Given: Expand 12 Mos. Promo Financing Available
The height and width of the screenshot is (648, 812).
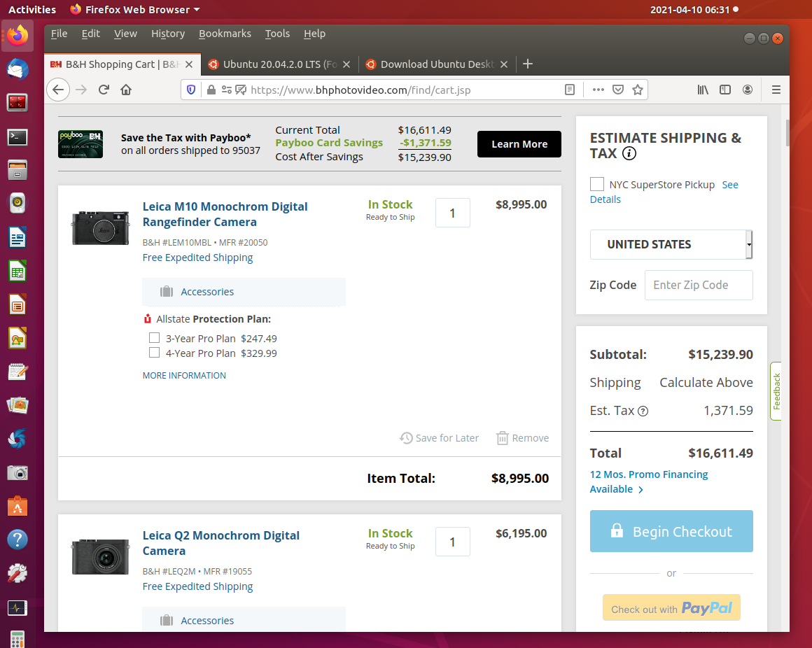Looking at the screenshot, I should (x=649, y=481).
